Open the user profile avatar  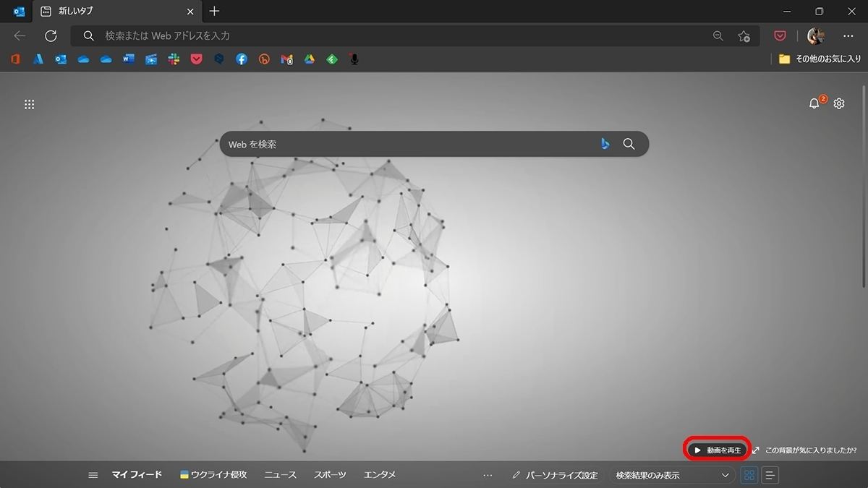816,35
